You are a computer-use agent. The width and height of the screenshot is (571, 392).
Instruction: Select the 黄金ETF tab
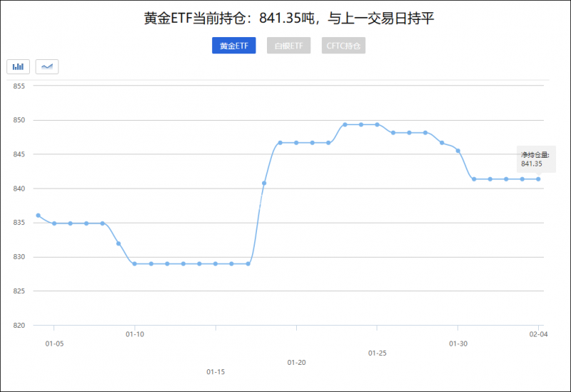[x=234, y=46]
